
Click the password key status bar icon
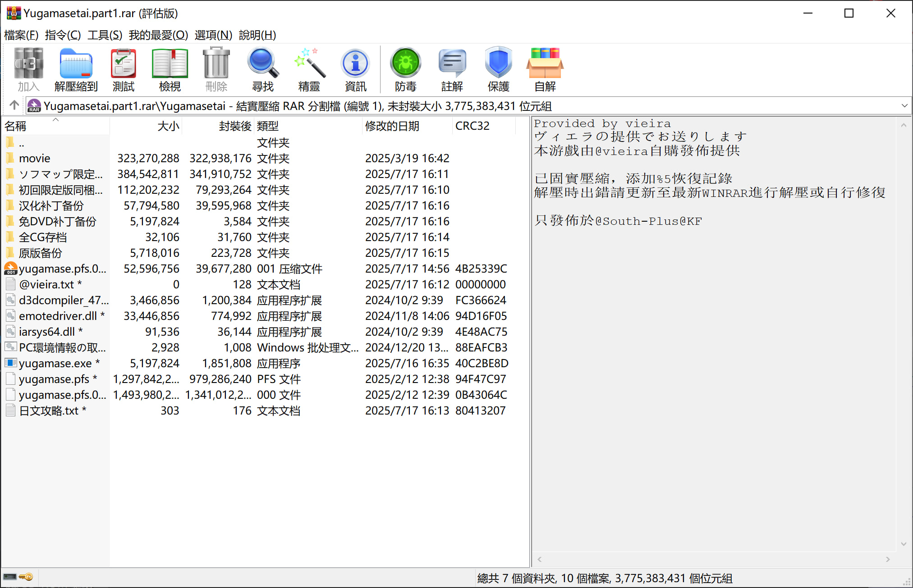(x=26, y=577)
